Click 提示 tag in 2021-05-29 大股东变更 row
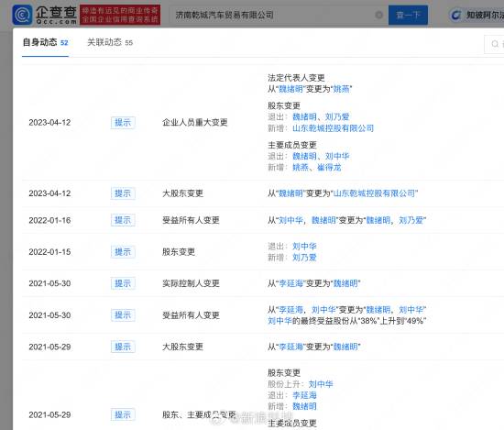Screen dimensions: 504x430 click(x=123, y=347)
